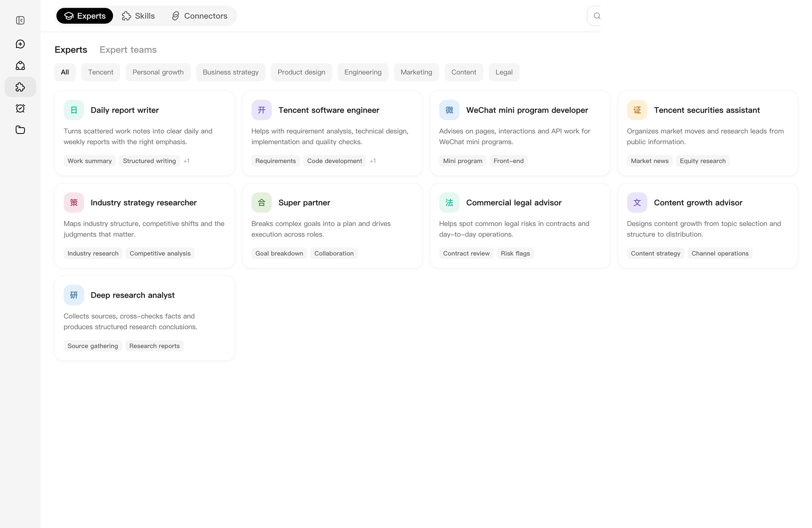Show extra tags on Daily report writer
812x528 pixels.
coord(187,161)
